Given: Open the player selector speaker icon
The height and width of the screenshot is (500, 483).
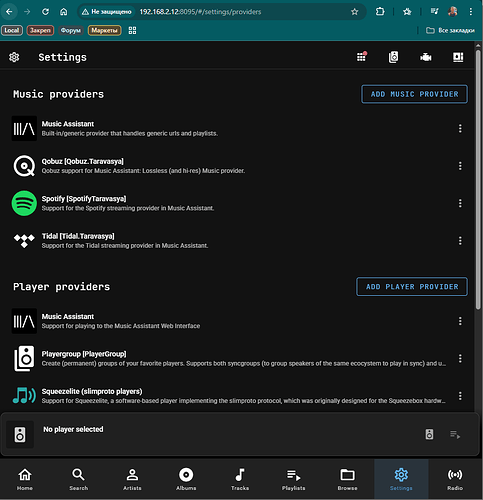Looking at the screenshot, I should (429, 434).
